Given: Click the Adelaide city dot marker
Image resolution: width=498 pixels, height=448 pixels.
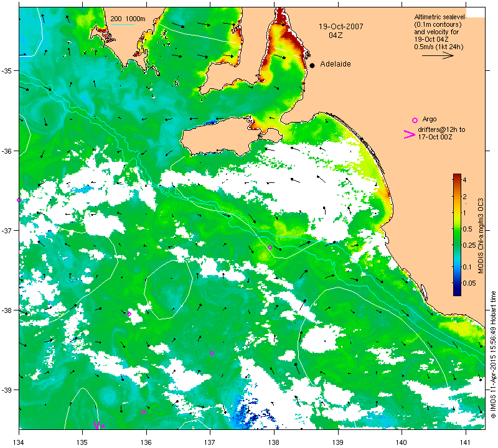Looking at the screenshot, I should tap(312, 65).
